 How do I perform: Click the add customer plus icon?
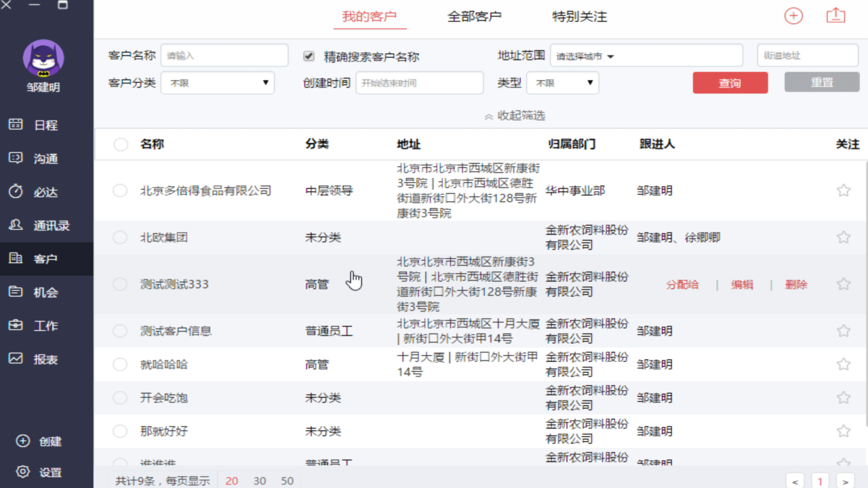tap(793, 16)
